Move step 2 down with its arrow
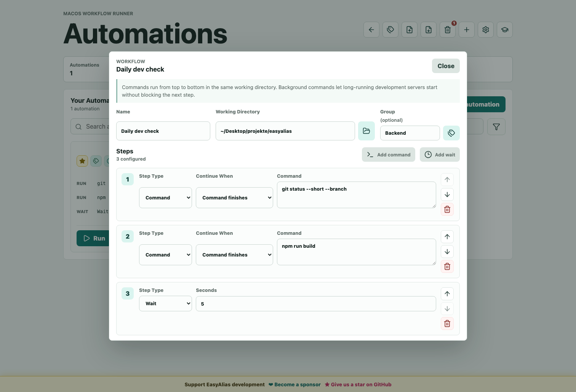 [x=447, y=252]
